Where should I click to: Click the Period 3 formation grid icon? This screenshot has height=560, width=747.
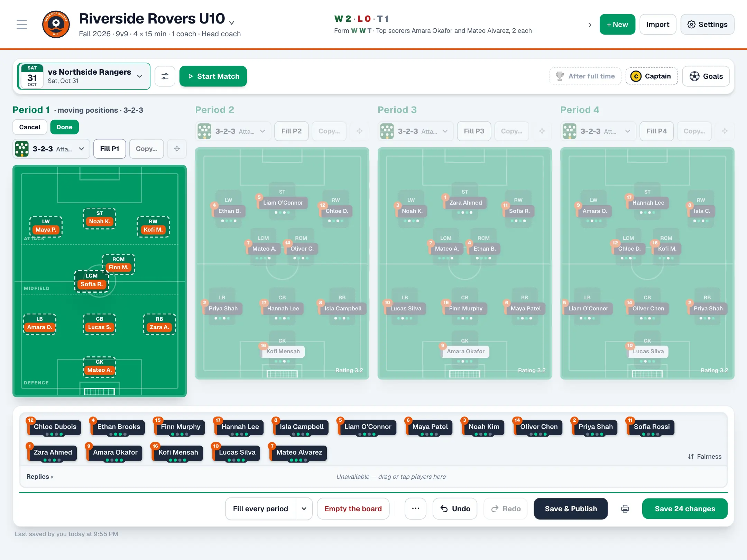387,131
